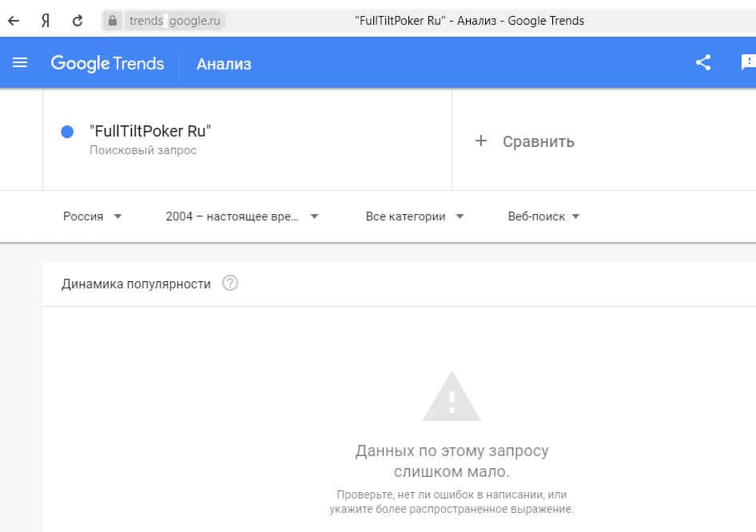
Task: Open the feedback icon at header edge
Action: tap(749, 62)
